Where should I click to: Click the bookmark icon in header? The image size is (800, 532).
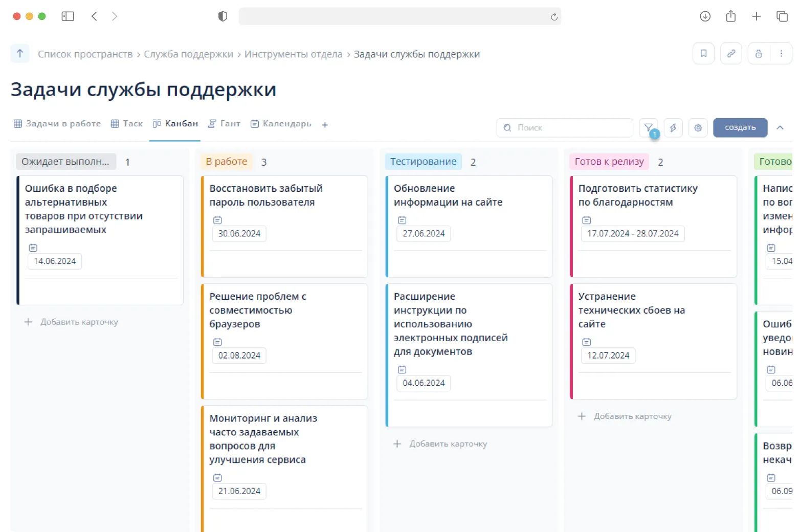click(x=703, y=54)
